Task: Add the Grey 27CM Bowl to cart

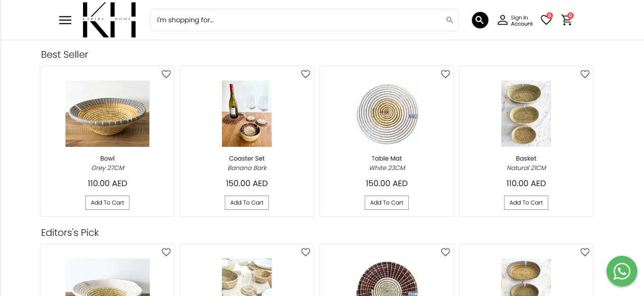Action: (107, 203)
